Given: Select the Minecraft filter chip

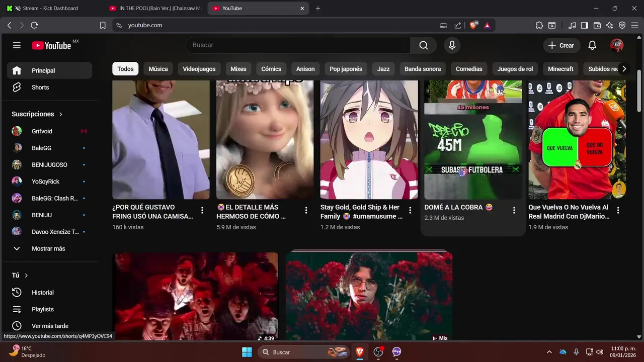Looking at the screenshot, I should [x=560, y=69].
